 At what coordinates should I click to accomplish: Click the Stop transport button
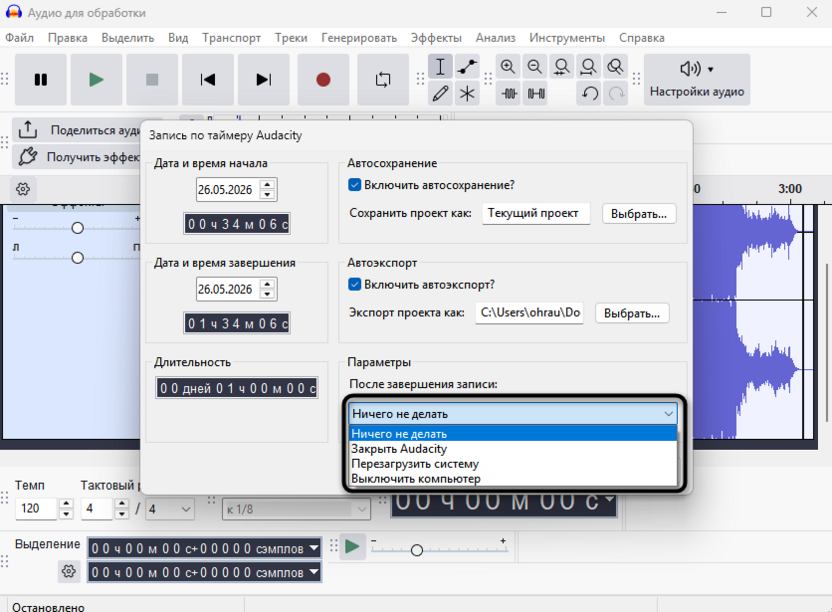pyautogui.click(x=152, y=80)
